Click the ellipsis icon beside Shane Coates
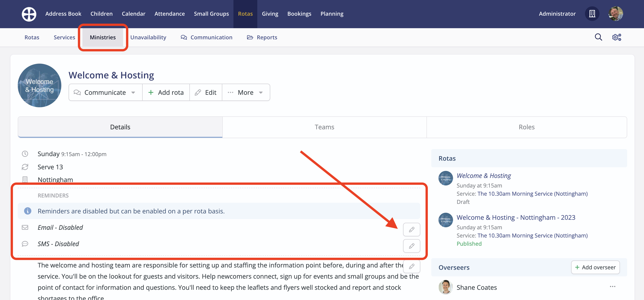644x300 pixels. [x=613, y=287]
